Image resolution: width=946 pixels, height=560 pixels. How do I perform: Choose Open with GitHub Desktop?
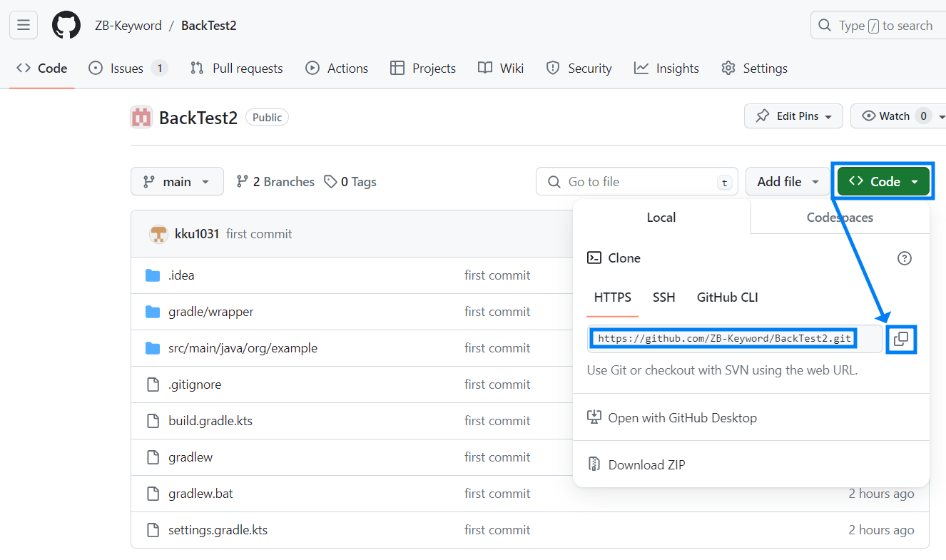[x=672, y=418]
